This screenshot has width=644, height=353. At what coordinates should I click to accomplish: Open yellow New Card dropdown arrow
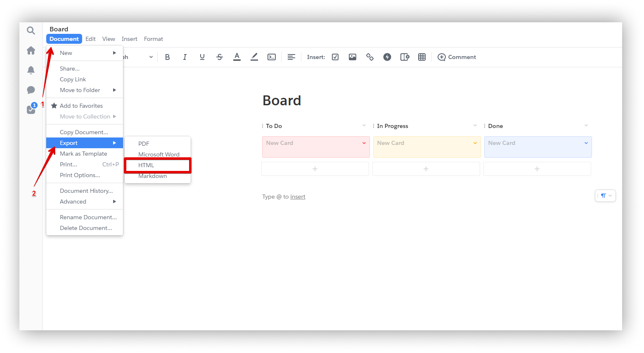475,143
